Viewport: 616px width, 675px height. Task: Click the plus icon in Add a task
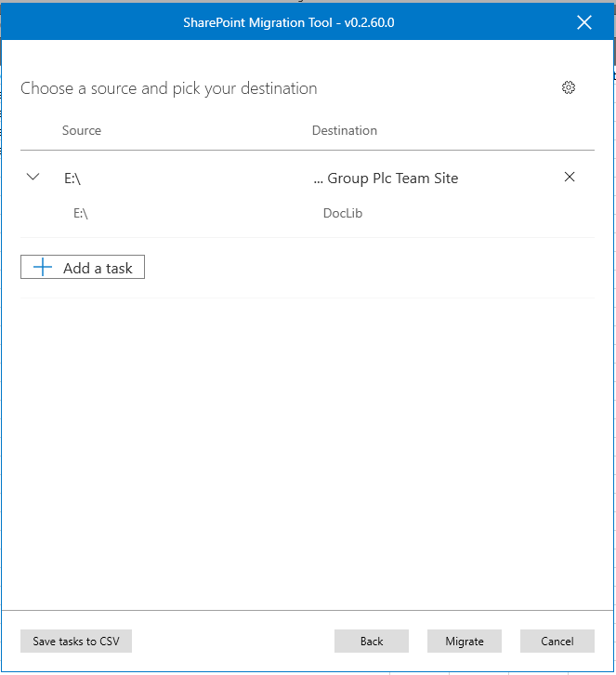click(x=43, y=268)
